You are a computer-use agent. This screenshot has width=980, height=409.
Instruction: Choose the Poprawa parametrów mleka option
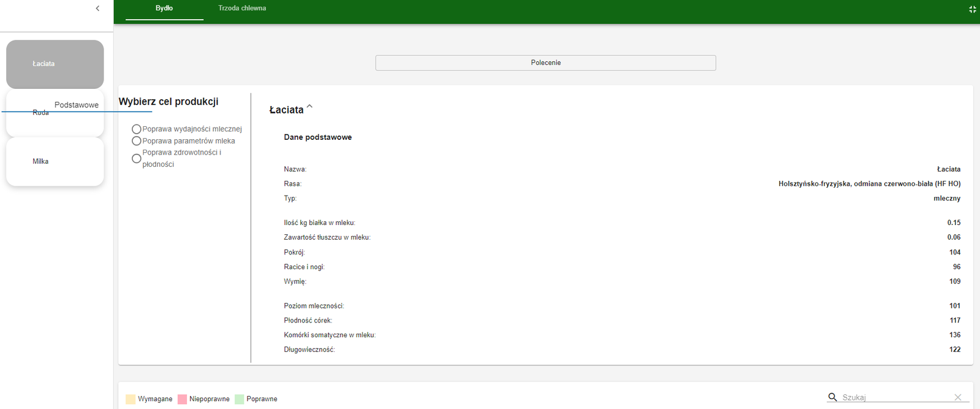click(x=137, y=141)
